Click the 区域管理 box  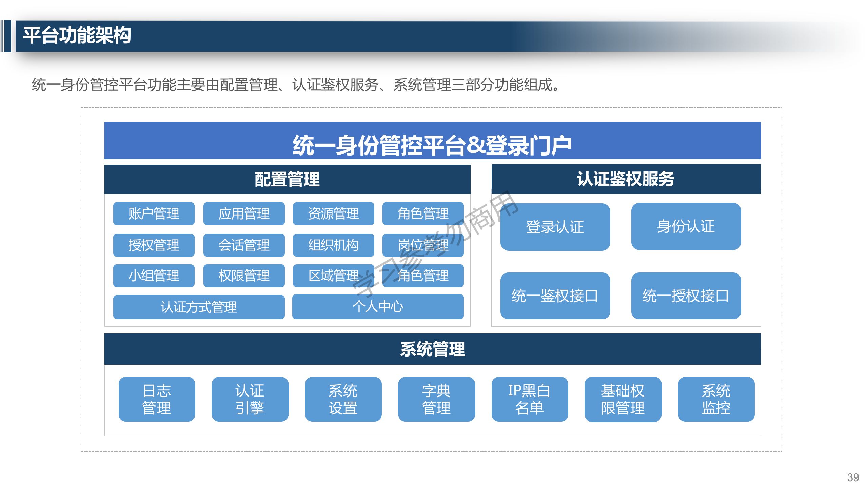333,276
